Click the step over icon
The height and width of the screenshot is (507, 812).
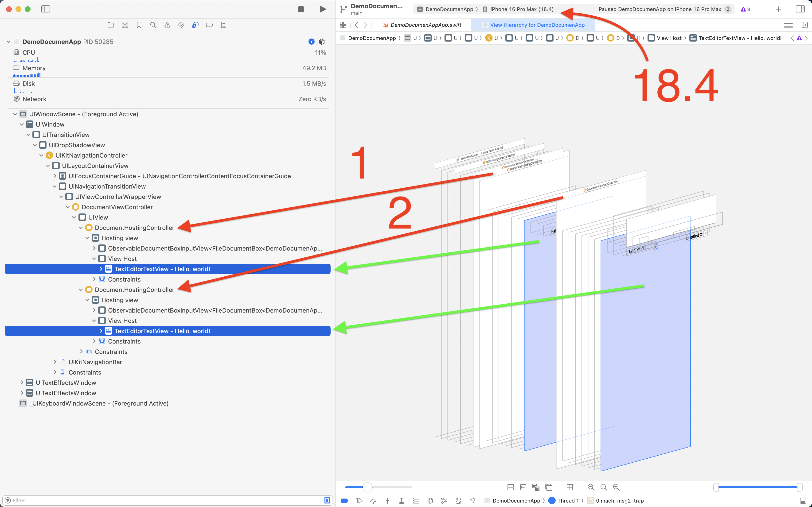coord(373,500)
